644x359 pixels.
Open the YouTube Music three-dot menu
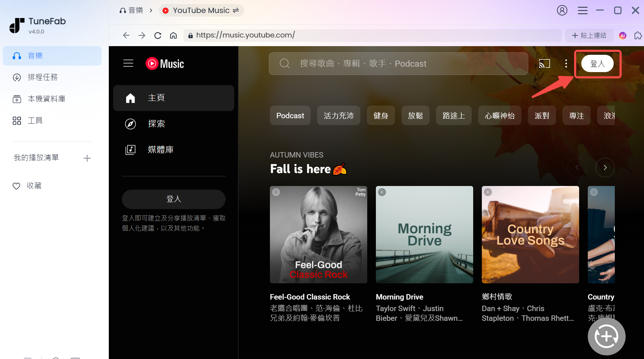pyautogui.click(x=566, y=63)
